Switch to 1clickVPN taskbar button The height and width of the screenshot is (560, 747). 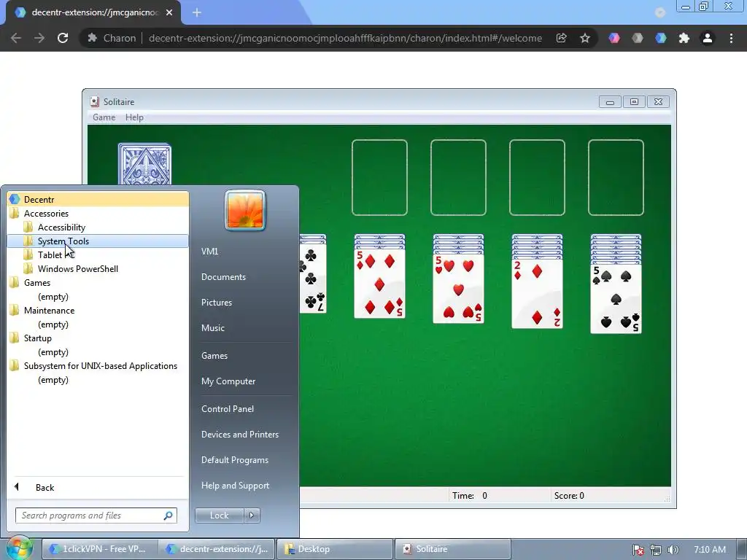tap(98, 549)
